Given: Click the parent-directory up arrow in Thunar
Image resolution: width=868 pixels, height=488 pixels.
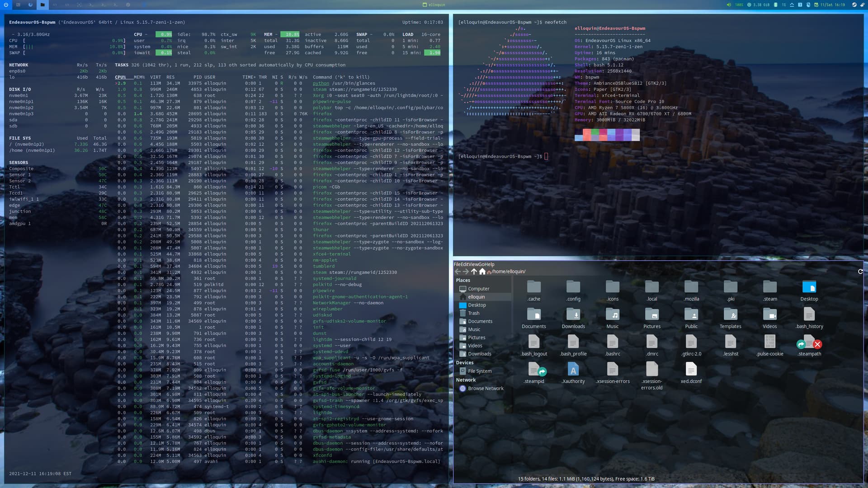Looking at the screenshot, I should [x=474, y=272].
